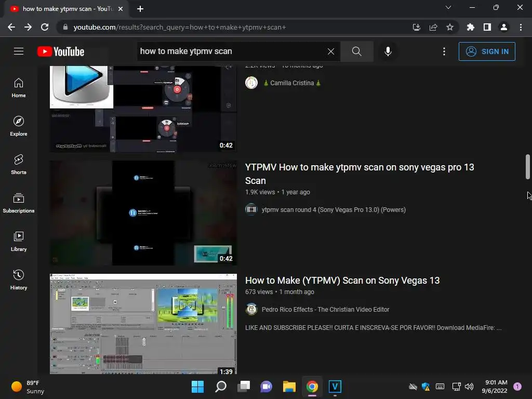Image resolution: width=532 pixels, height=399 pixels.
Task: Open the Camilla Cristina video thumbnail
Action: point(143,109)
